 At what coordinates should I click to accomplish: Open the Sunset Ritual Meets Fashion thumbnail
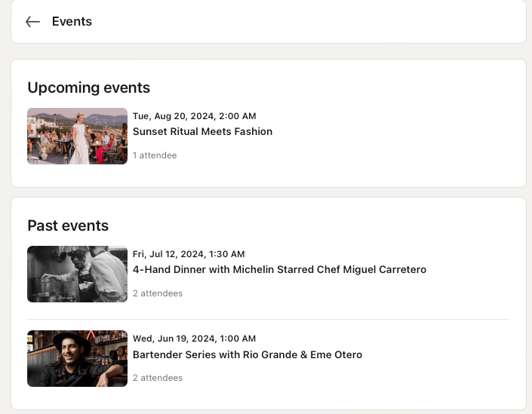pos(78,136)
